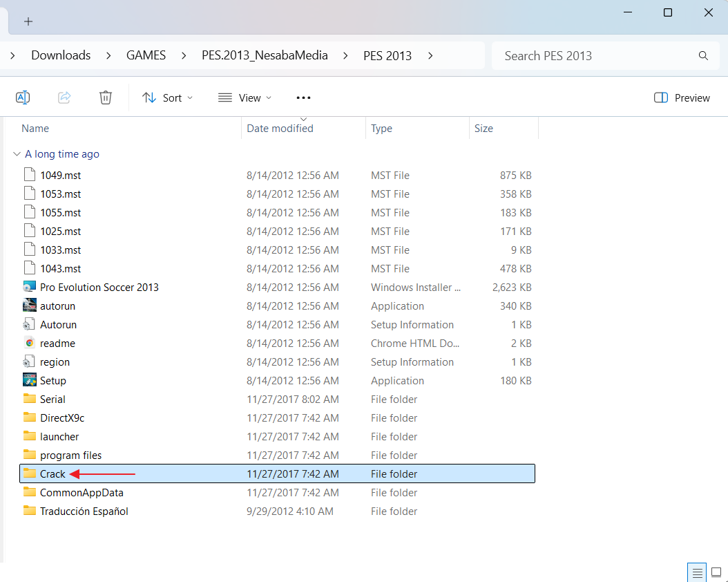Click the 'Traducción Español' folder name

pos(84,511)
